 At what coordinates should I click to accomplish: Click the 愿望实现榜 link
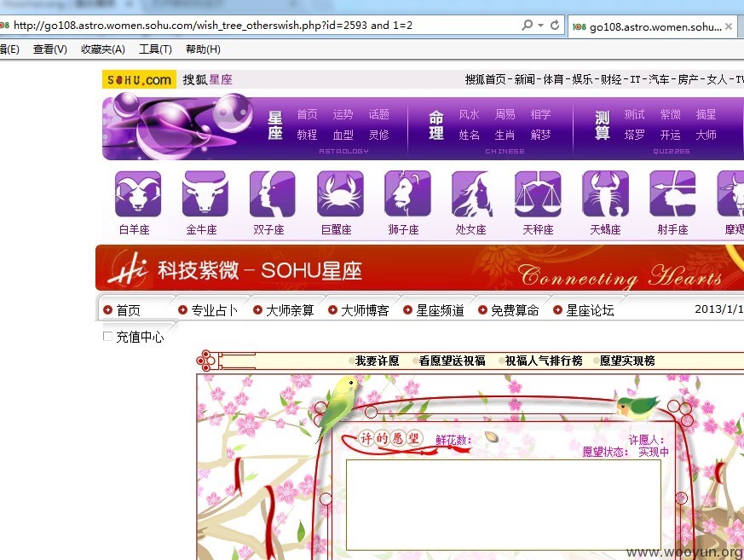coord(626,361)
